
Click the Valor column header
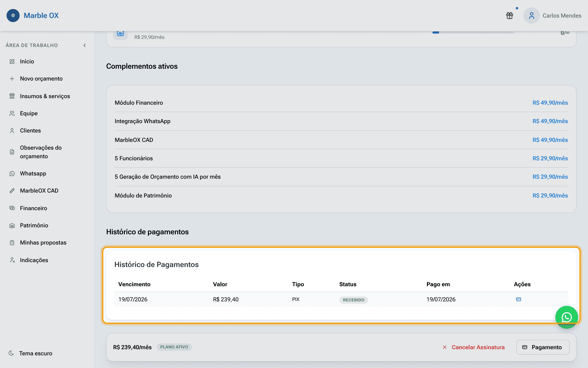click(220, 284)
